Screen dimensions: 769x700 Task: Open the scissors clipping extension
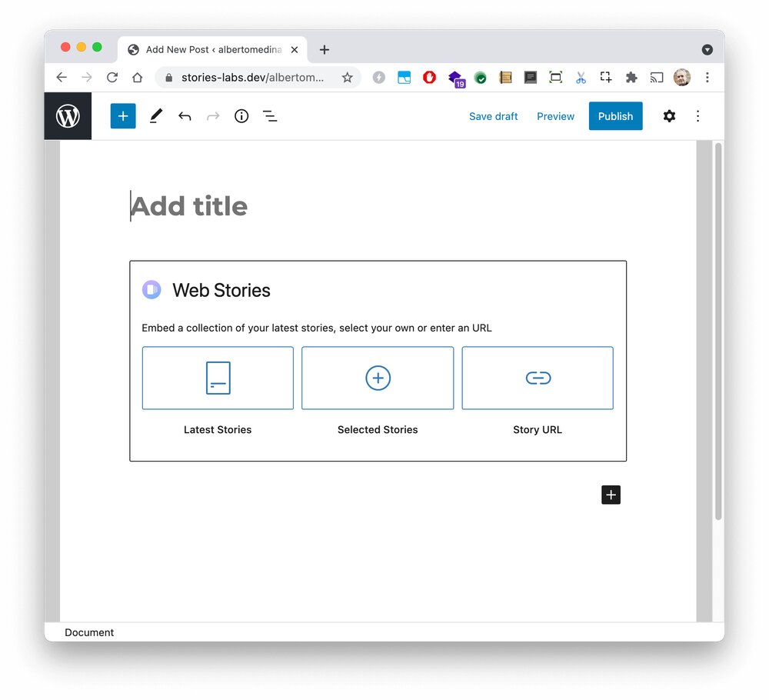pos(581,78)
